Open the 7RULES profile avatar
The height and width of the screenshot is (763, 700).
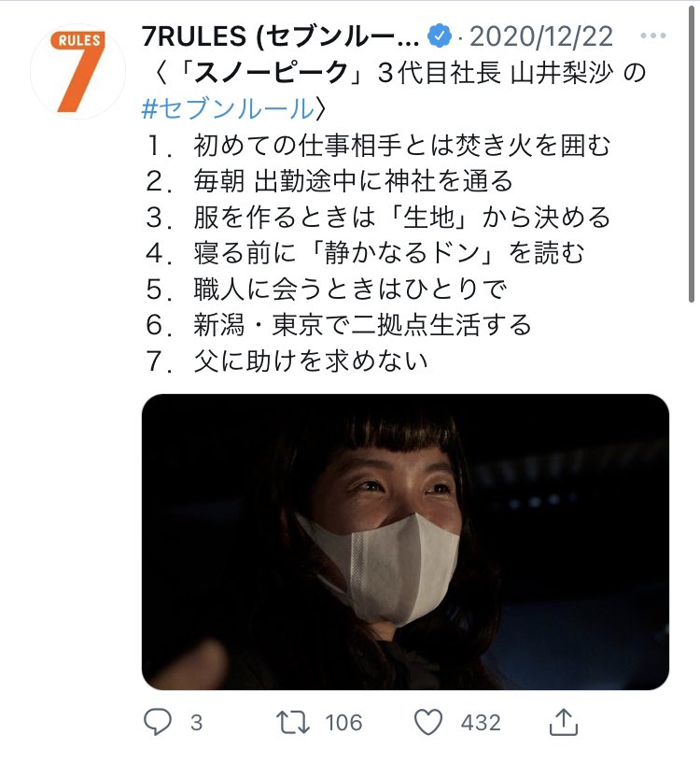click(x=77, y=72)
